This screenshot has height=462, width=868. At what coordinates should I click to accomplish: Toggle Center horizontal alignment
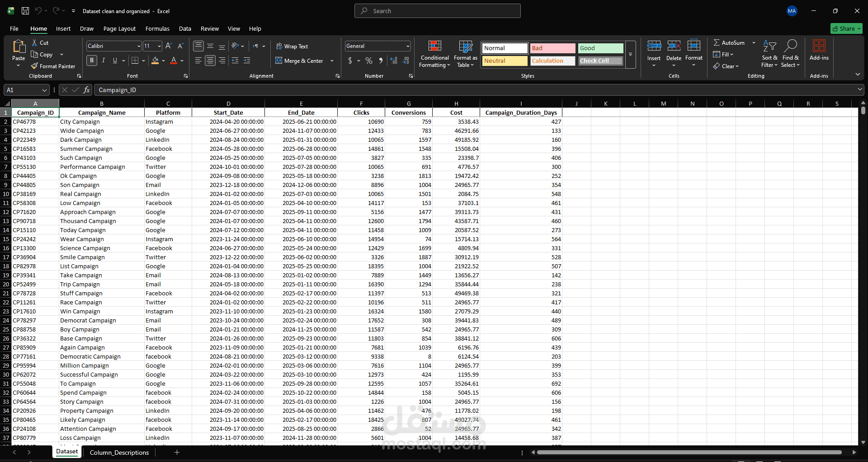[x=210, y=61]
